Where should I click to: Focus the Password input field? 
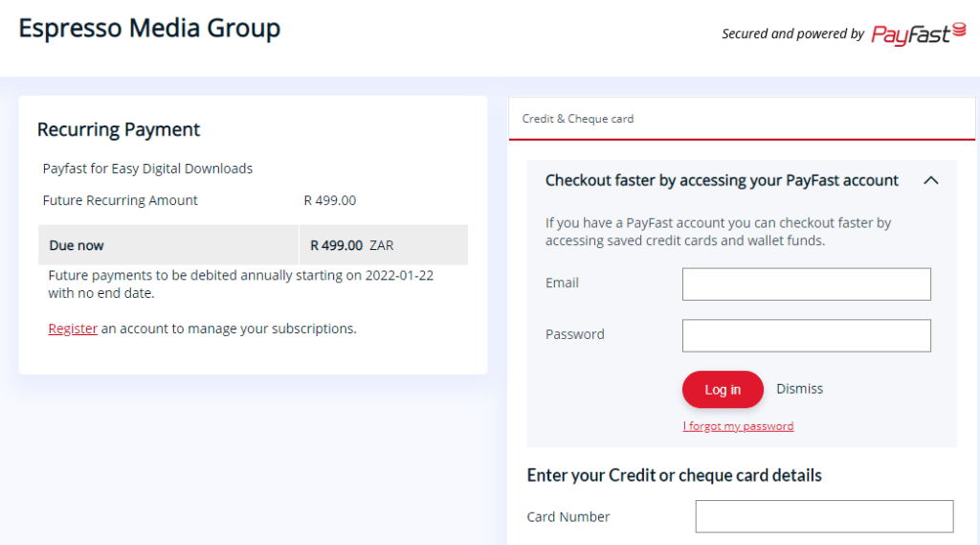[x=806, y=335]
